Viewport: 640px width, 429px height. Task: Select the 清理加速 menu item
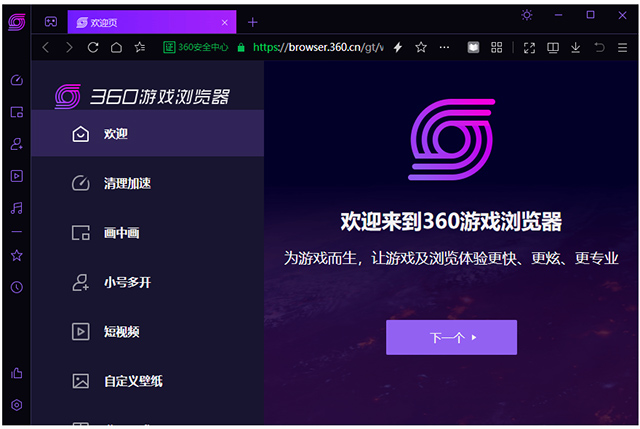(147, 183)
